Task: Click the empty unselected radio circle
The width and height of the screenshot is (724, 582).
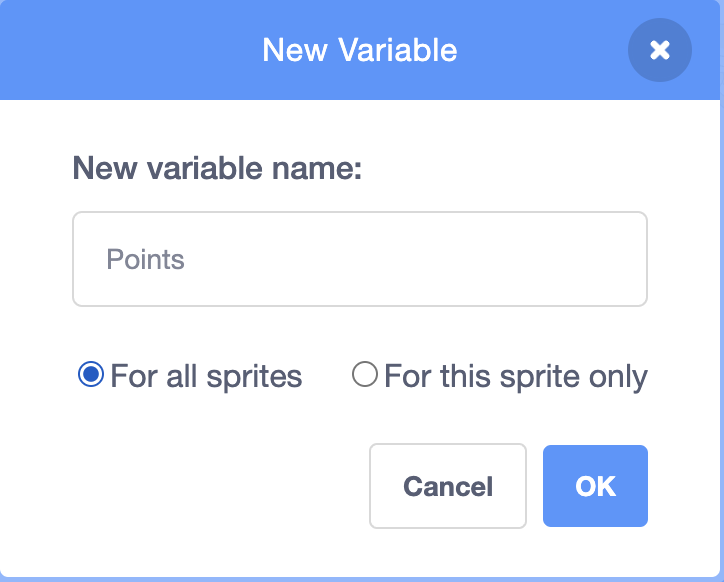Action: point(365,376)
